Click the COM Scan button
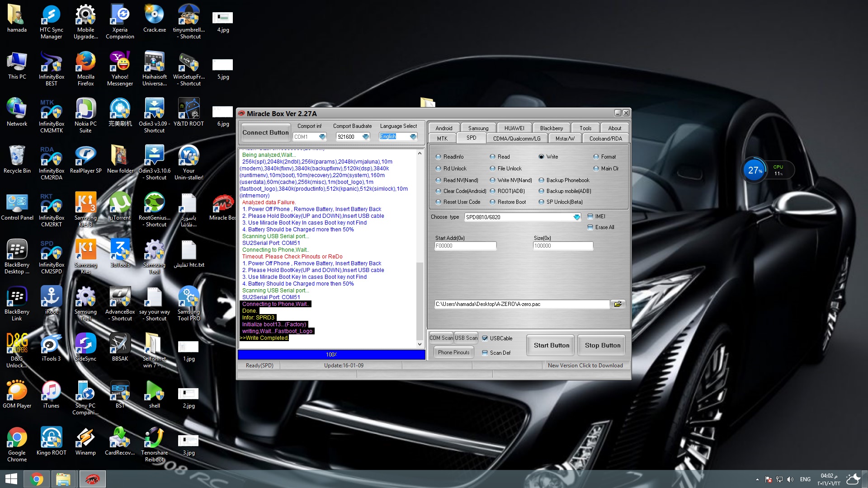Viewport: 868px width, 488px height. [x=441, y=338]
